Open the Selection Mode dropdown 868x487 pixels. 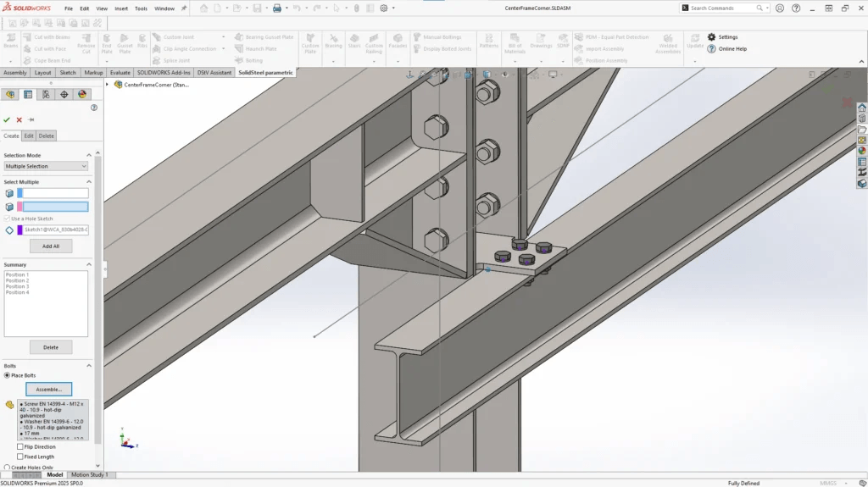click(x=46, y=166)
